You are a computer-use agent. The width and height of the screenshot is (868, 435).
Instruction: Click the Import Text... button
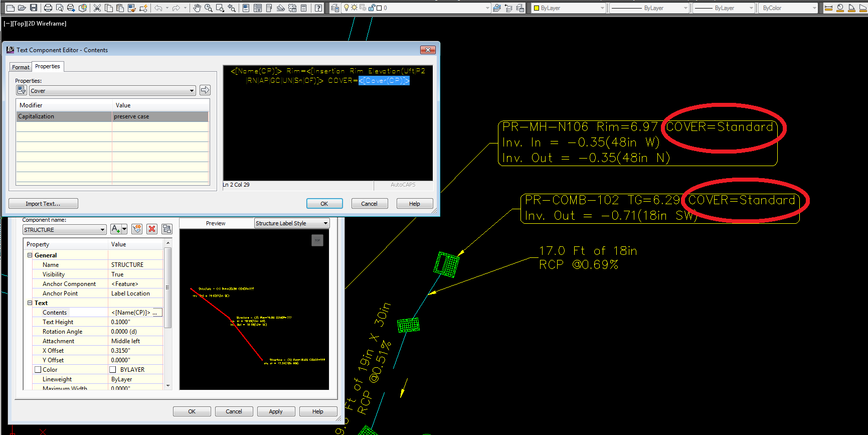[x=43, y=204]
